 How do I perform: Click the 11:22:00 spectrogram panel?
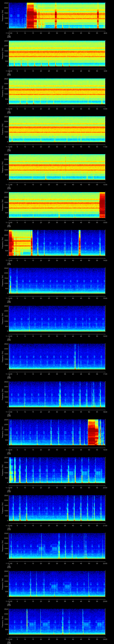coord(57,584)
